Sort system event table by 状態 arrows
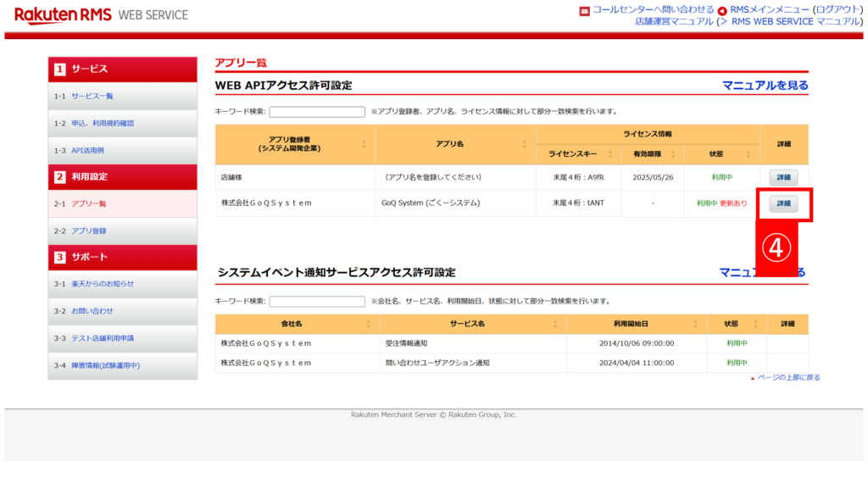 [755, 325]
